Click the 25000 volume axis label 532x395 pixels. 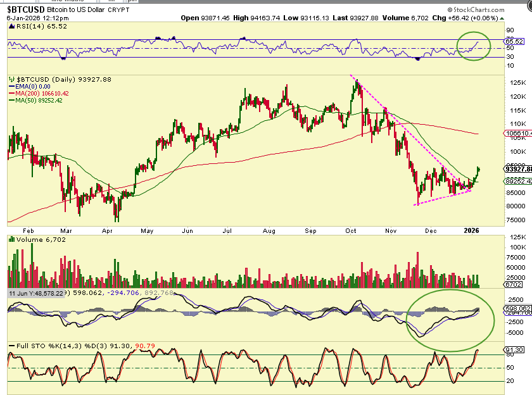coord(516,278)
